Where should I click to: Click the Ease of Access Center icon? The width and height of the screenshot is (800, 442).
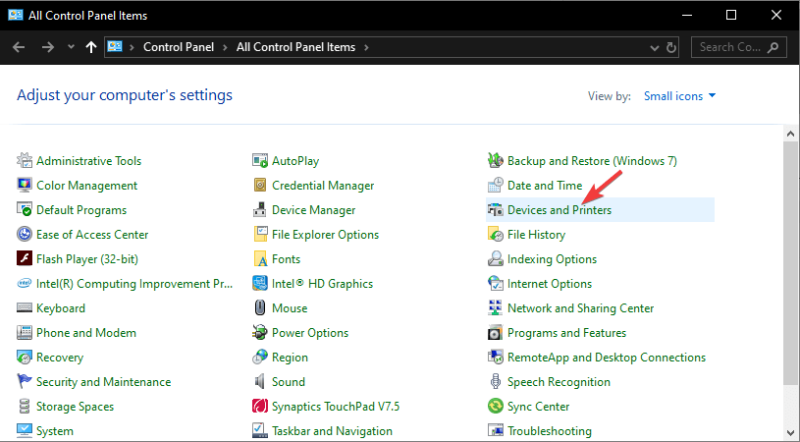pos(24,234)
